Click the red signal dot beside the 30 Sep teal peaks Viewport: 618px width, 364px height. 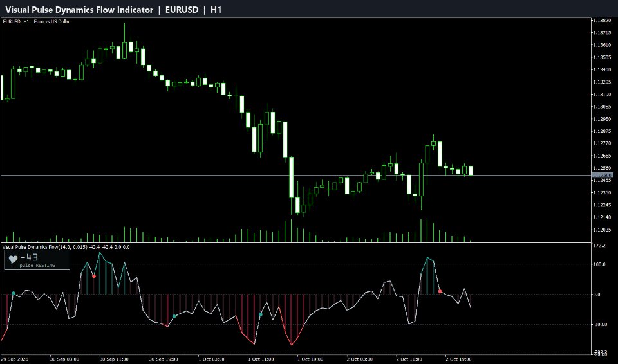94,277
